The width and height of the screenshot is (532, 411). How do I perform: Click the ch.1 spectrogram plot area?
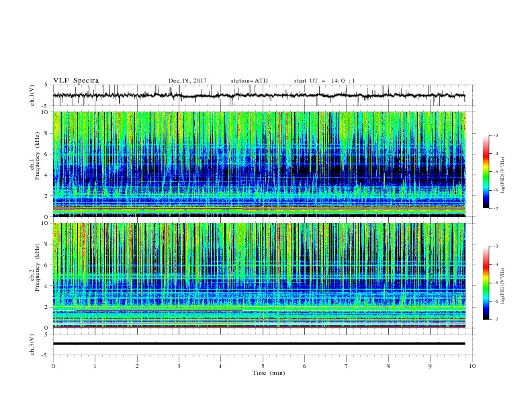point(259,164)
